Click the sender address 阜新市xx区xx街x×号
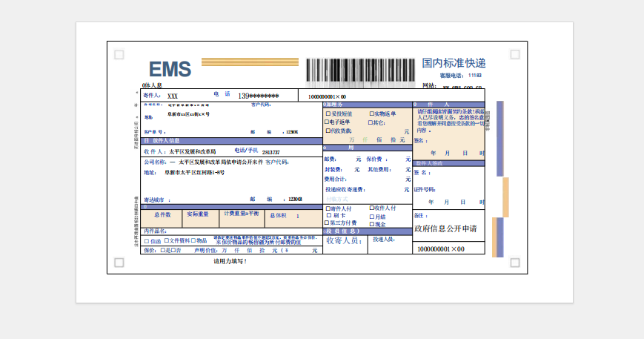This screenshot has width=644, height=339. tap(188, 114)
